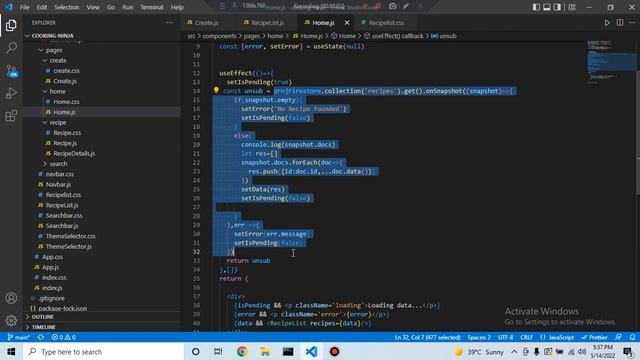Open the Terminal menu
This screenshot has width=640, height=360.
coord(151,7)
